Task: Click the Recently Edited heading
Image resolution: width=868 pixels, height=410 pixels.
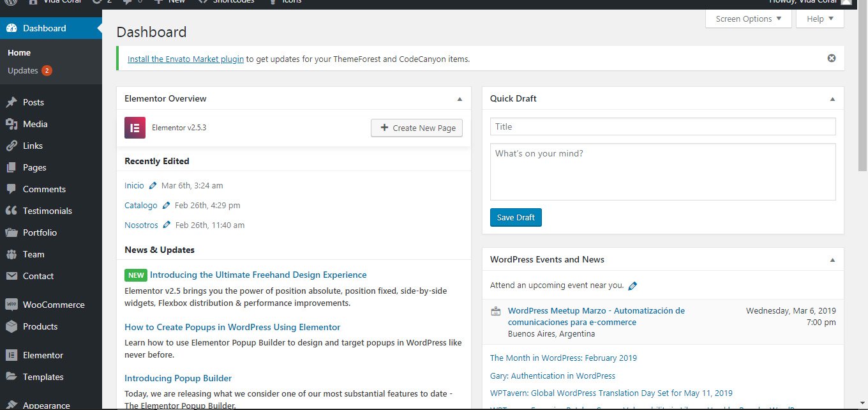Action: coord(157,162)
